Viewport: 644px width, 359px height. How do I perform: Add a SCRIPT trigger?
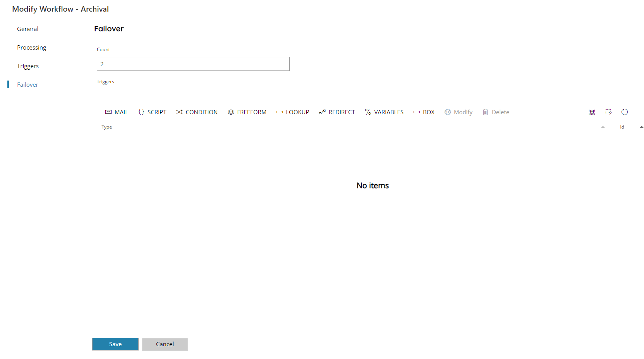[x=152, y=112]
